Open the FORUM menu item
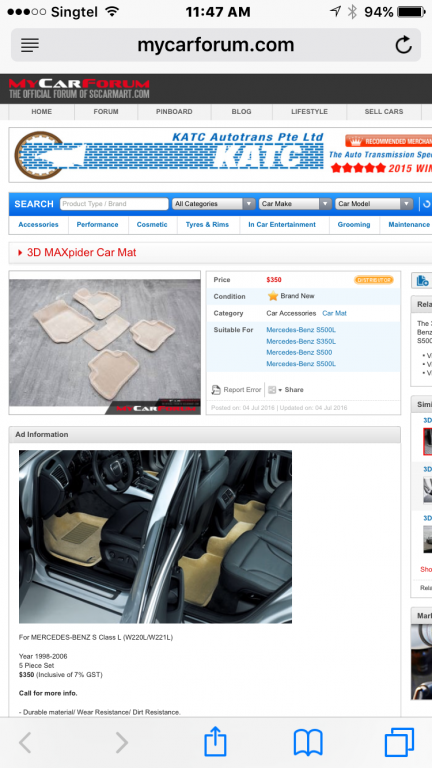 106,112
